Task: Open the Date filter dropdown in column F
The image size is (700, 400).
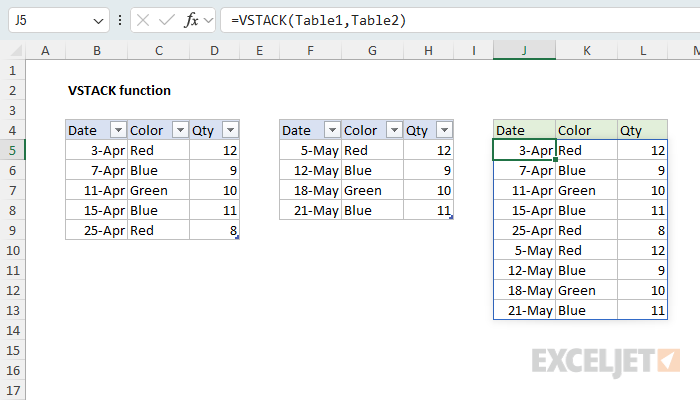Action: pos(332,130)
